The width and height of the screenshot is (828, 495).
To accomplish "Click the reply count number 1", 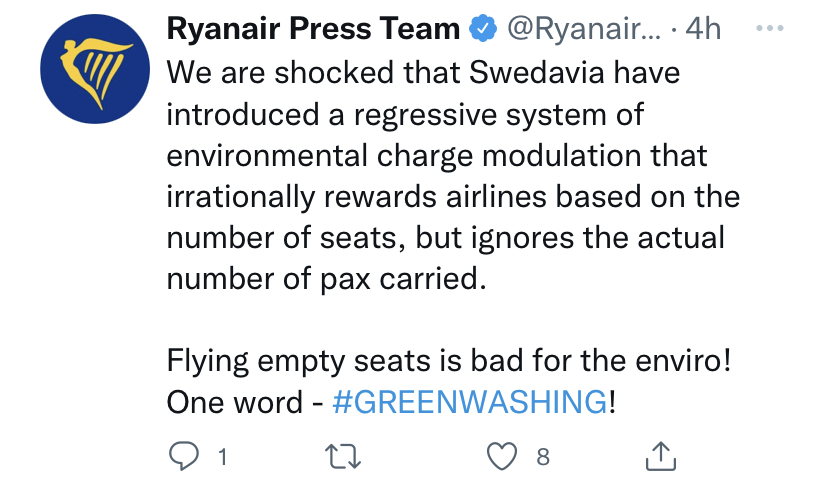I will click(221, 458).
